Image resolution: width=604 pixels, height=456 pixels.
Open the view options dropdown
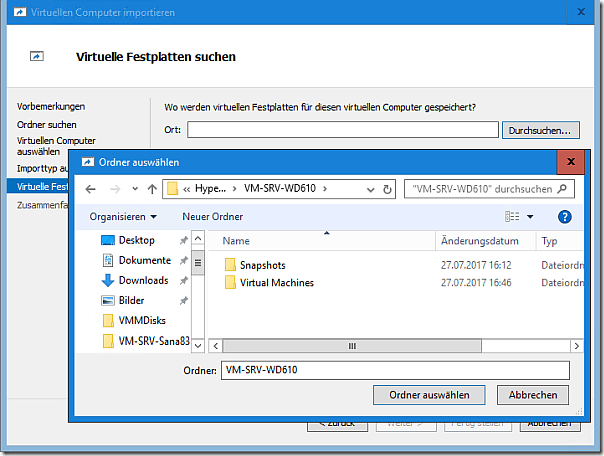[x=530, y=217]
